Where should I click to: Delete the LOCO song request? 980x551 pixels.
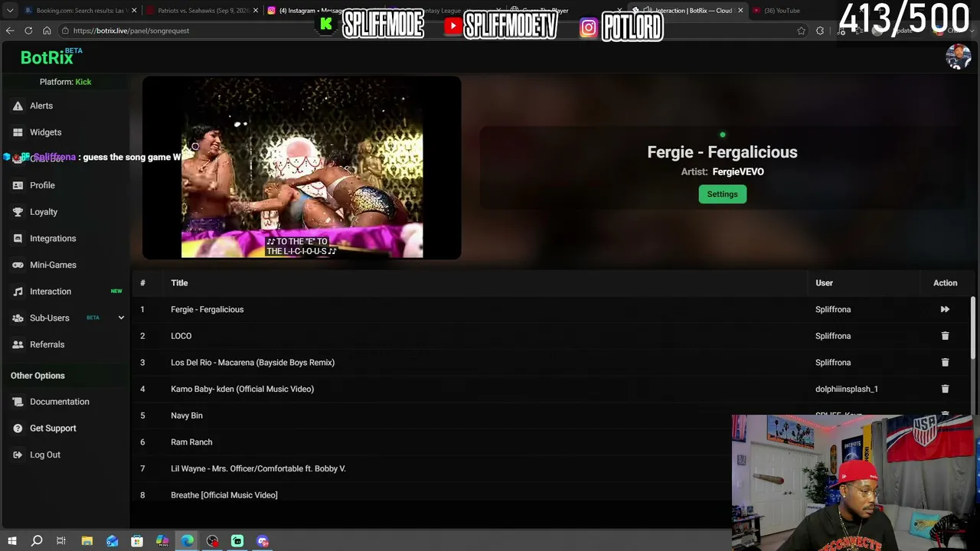pyautogui.click(x=945, y=336)
